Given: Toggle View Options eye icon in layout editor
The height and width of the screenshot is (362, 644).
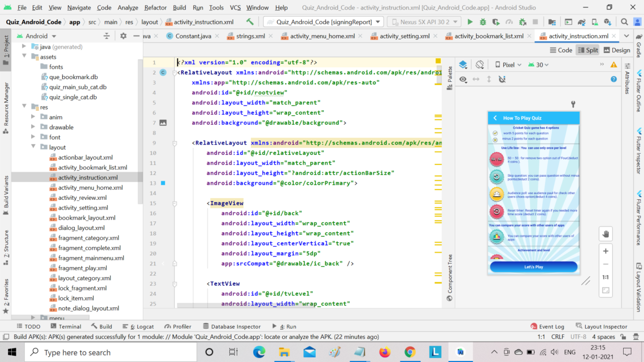Looking at the screenshot, I should (x=463, y=78).
